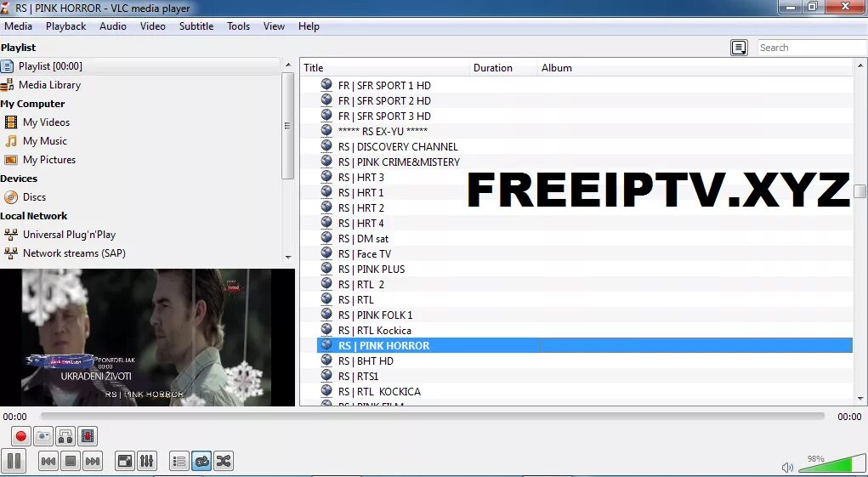Sort playlist by Album column header
The image size is (868, 477).
[x=695, y=67]
